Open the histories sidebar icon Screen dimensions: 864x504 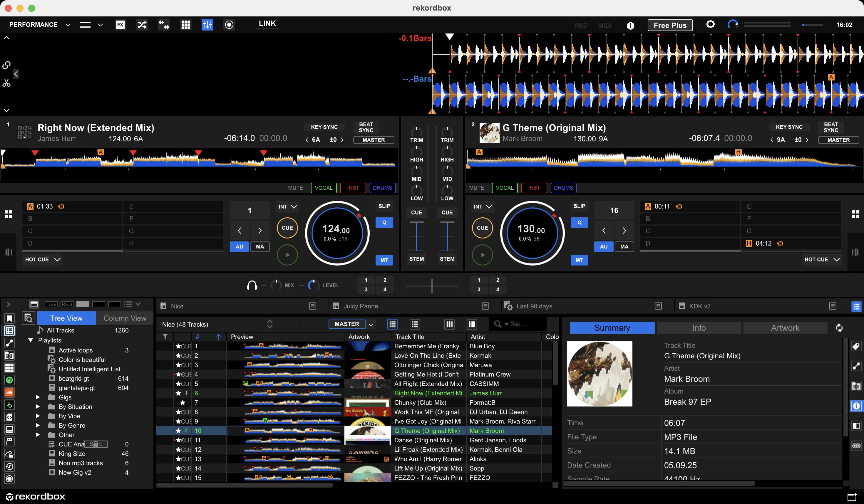click(9, 466)
